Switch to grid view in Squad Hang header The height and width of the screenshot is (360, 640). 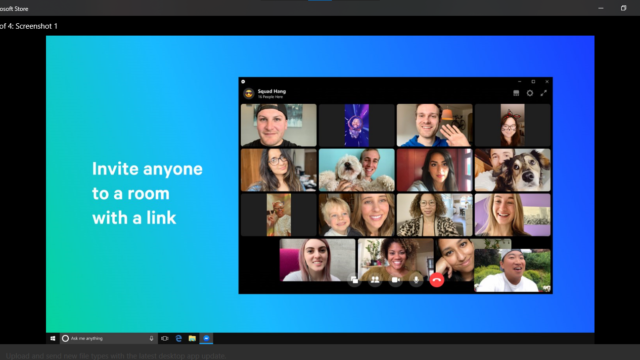click(516, 93)
